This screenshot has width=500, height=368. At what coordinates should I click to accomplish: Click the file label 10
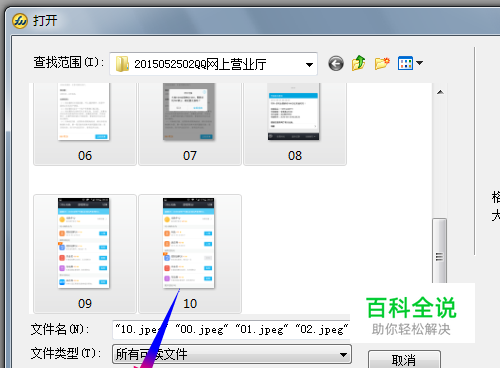pyautogui.click(x=190, y=304)
